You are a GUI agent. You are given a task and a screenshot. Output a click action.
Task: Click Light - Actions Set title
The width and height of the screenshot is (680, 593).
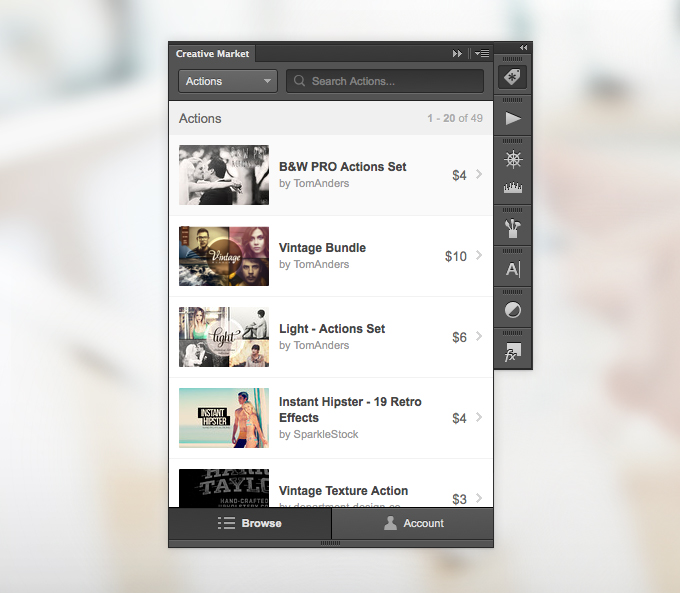332,329
